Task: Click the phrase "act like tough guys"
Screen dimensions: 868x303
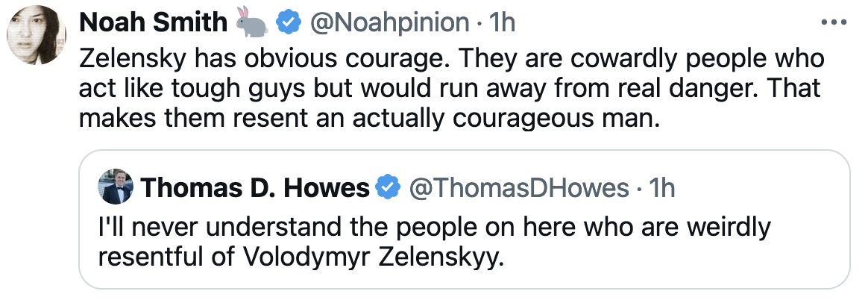Action: click(x=173, y=88)
